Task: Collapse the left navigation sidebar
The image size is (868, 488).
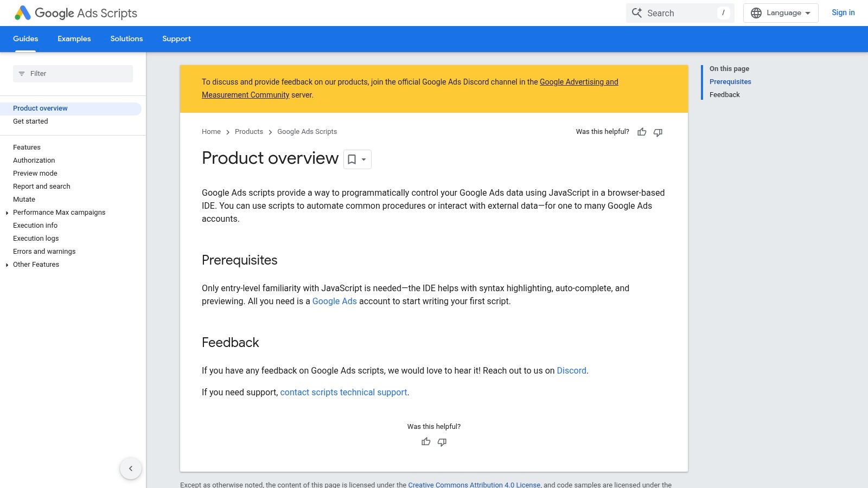Action: (130, 468)
